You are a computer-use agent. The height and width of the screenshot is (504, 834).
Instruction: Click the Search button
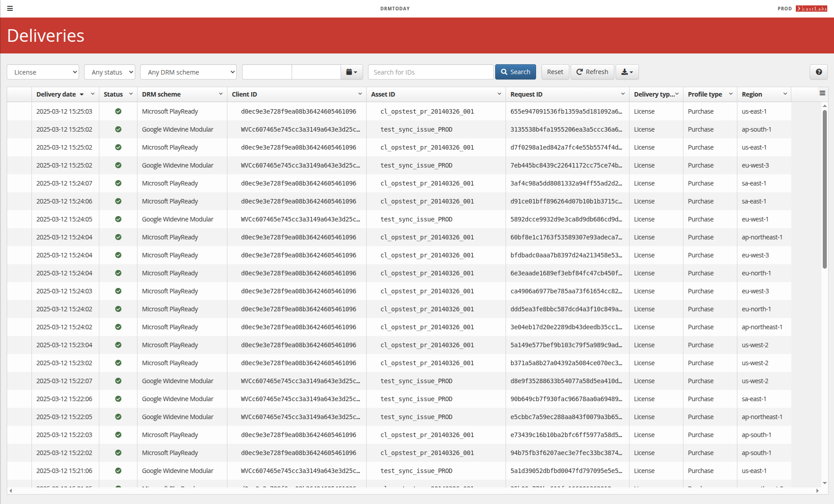click(515, 72)
